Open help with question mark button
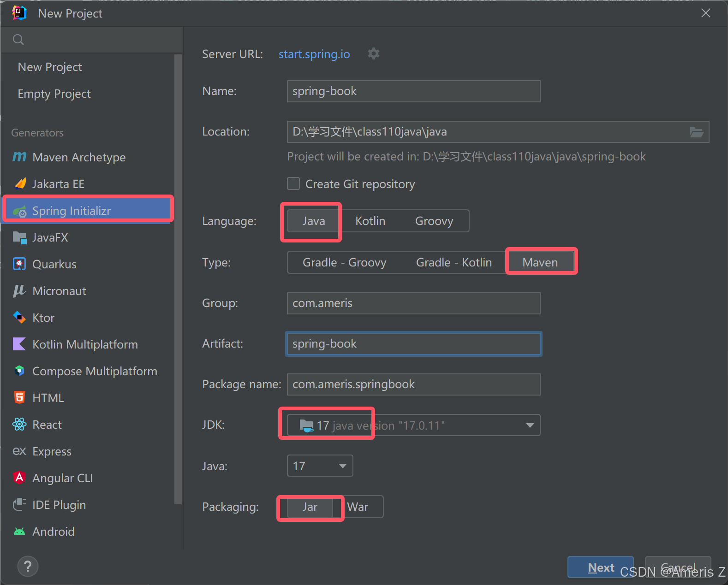 tap(28, 566)
